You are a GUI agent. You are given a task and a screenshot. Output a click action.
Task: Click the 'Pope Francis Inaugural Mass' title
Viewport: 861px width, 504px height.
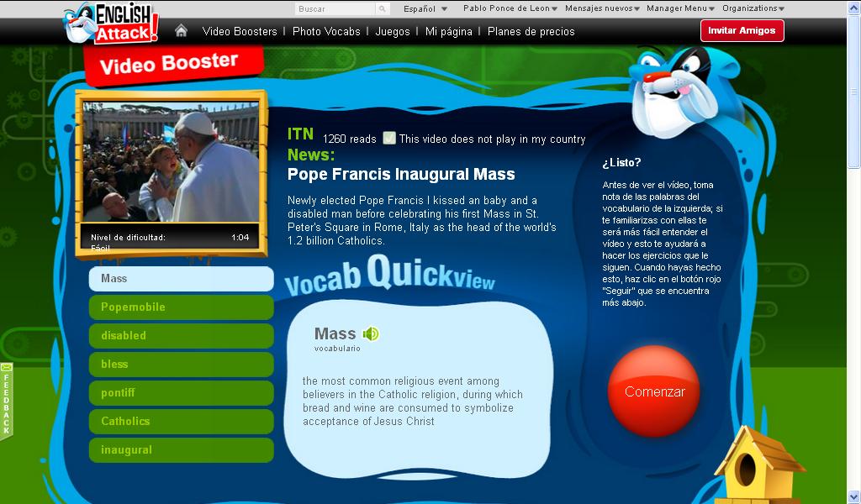[401, 175]
